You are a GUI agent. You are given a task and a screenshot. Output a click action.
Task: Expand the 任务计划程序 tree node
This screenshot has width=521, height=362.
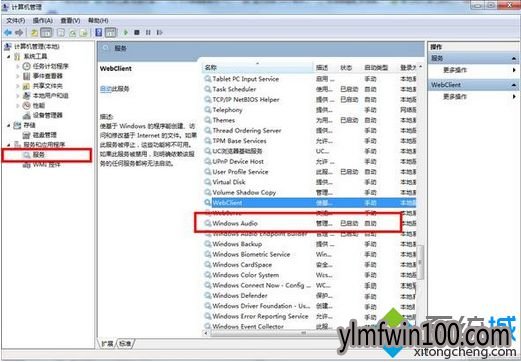click(x=18, y=66)
